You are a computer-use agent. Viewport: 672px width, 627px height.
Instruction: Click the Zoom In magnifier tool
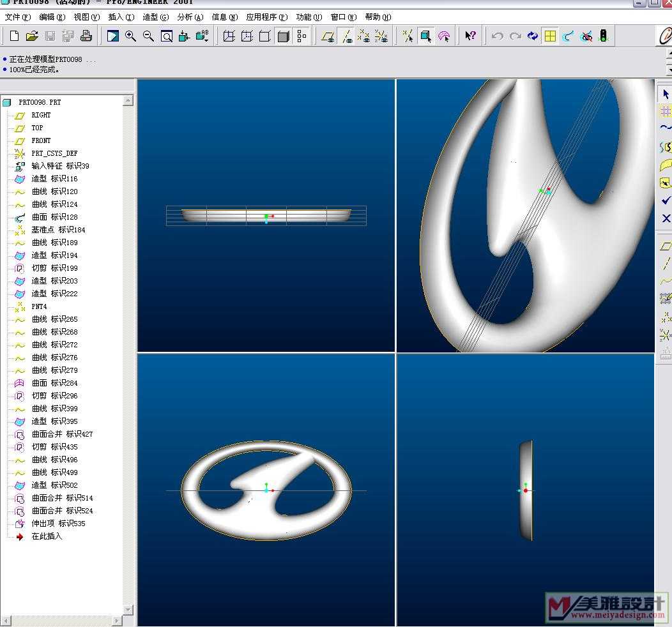[x=131, y=36]
